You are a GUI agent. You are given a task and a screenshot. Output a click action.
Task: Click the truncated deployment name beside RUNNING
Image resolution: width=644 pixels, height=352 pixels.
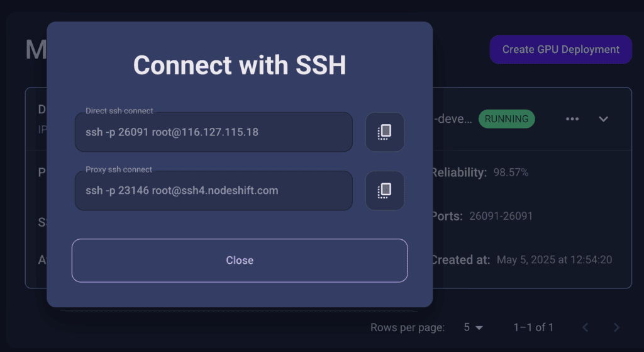[453, 119]
